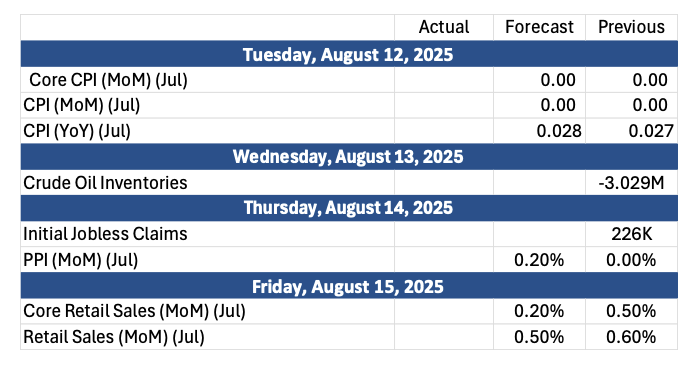
Task: Select the Crude Oil Inventories label cell
Action: [207, 183]
